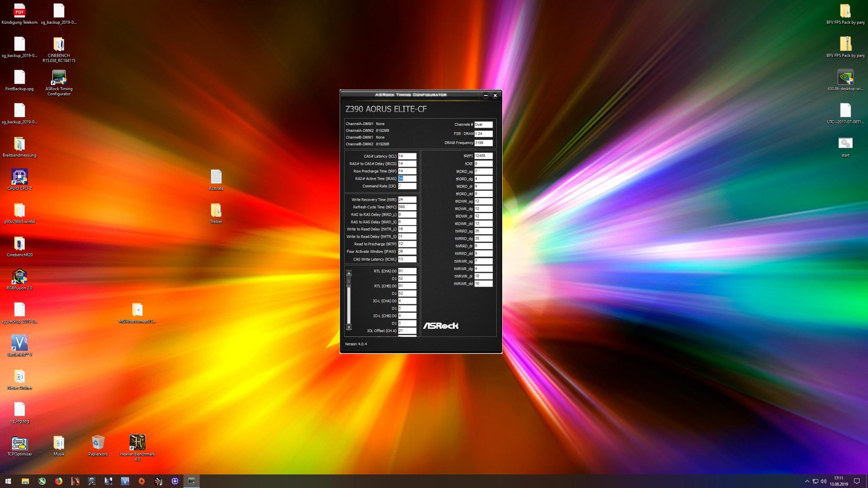868x488 pixels.
Task: Click the Write Recovery Time (tWR) field
Action: click(x=407, y=200)
